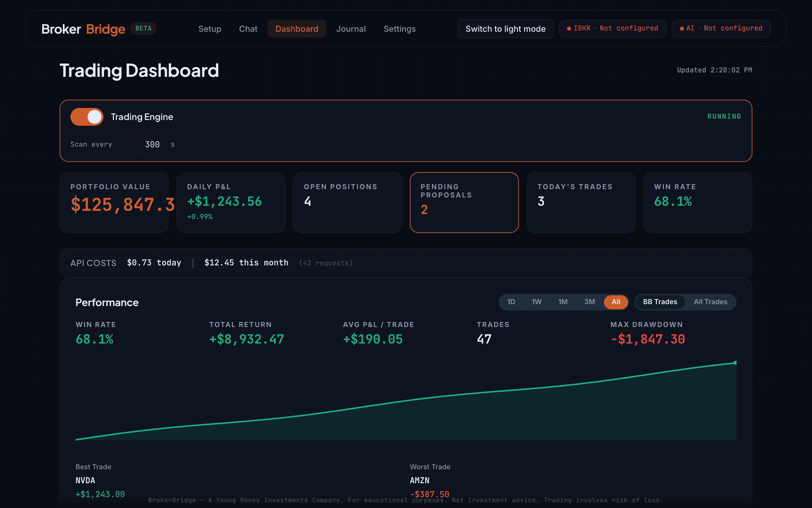The height and width of the screenshot is (508, 812).
Task: Open the Portfolio Value card
Action: [x=114, y=203]
